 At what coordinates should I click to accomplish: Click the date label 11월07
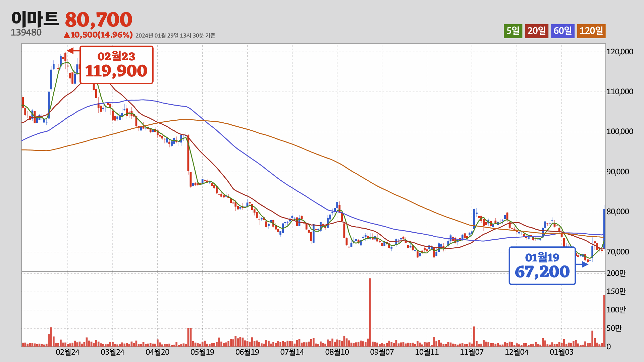[x=472, y=352]
